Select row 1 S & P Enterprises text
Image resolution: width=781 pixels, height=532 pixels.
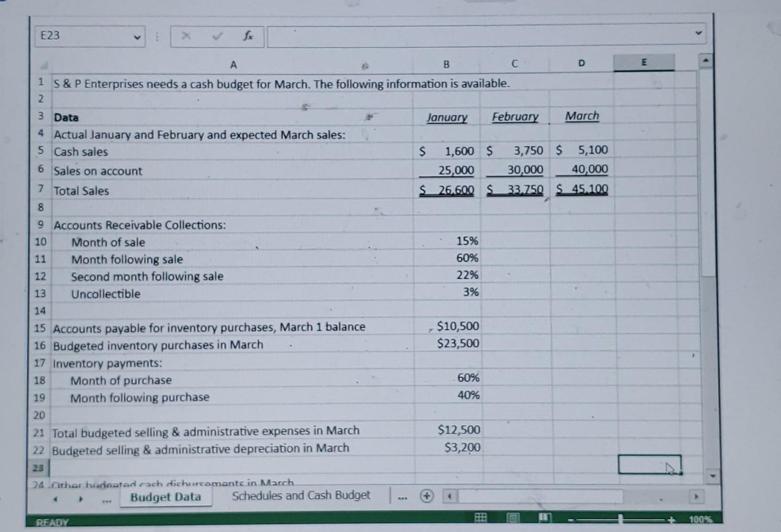pos(281,84)
